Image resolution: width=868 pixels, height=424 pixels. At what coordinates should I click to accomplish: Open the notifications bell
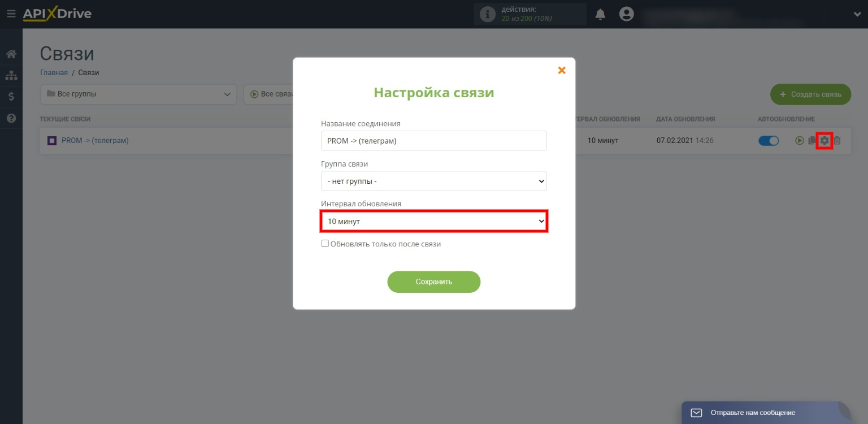click(601, 15)
